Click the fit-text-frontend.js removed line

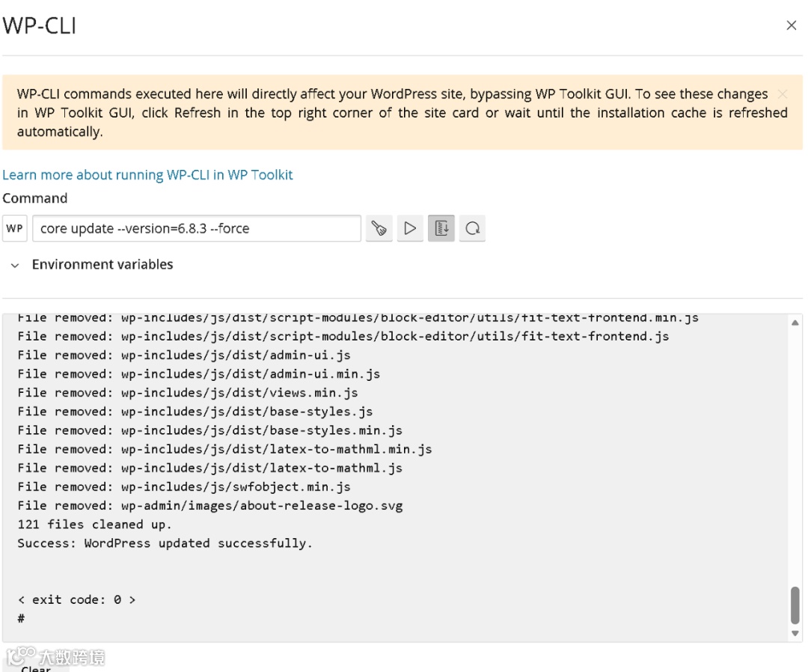(x=343, y=337)
